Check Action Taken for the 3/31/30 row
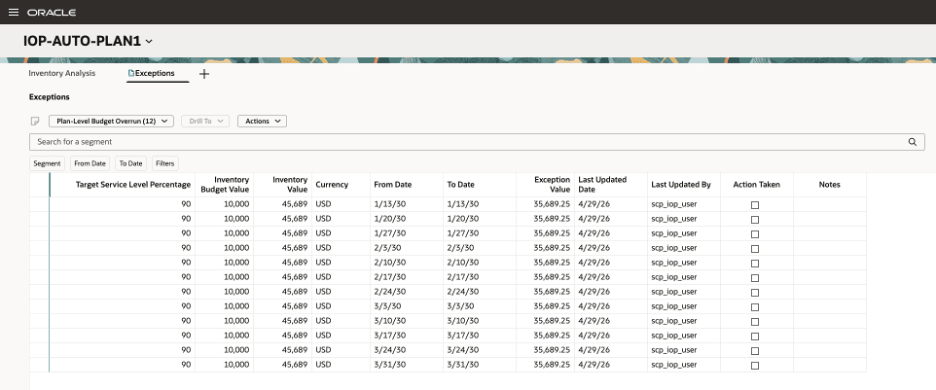936x390 pixels. point(755,366)
